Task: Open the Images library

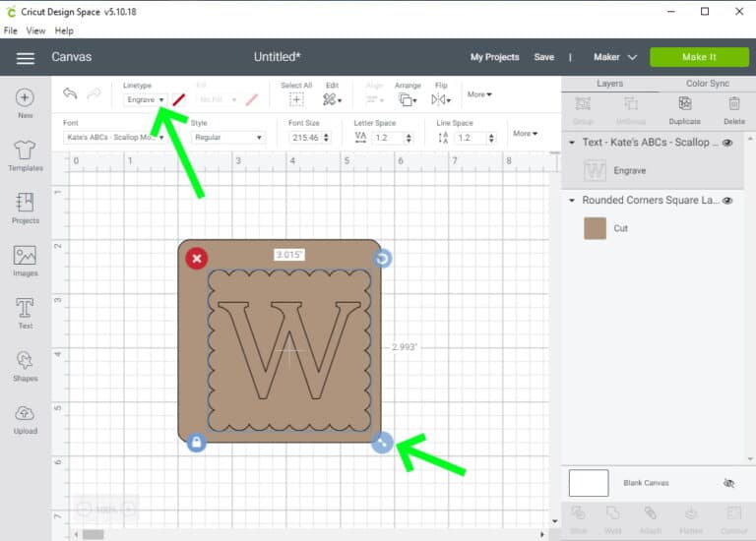Action: [x=26, y=260]
